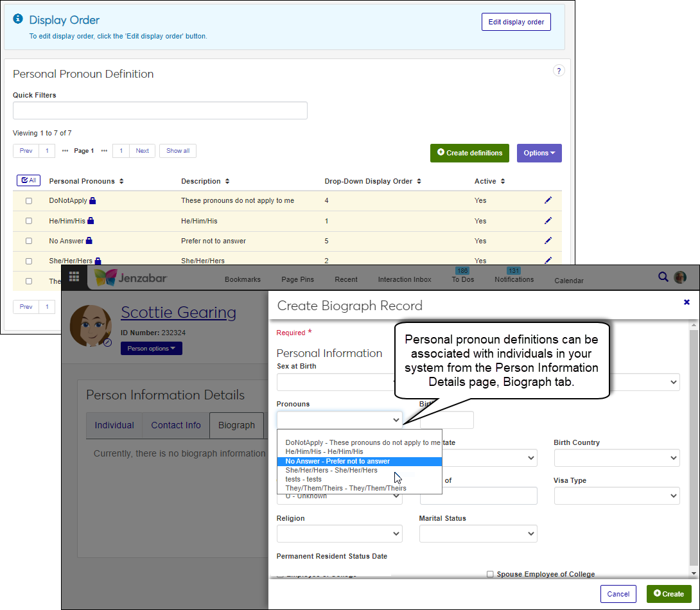
Task: Click the green Create definitions button
Action: click(x=469, y=153)
